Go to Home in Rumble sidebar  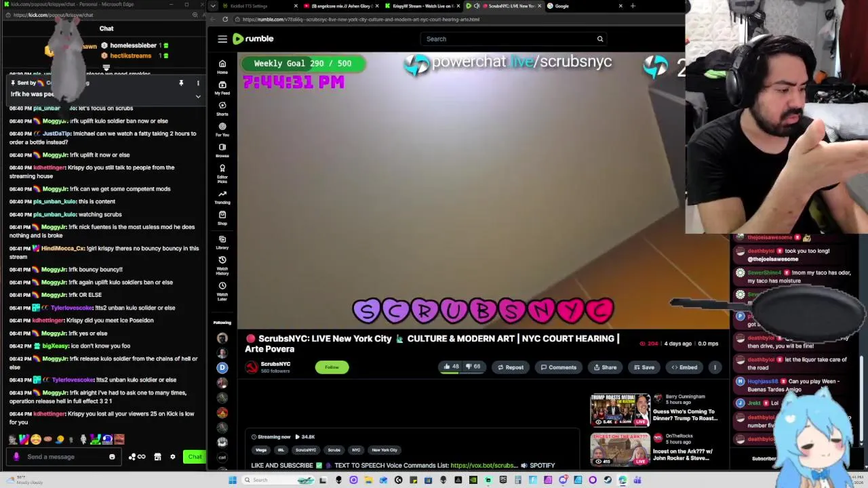click(222, 66)
